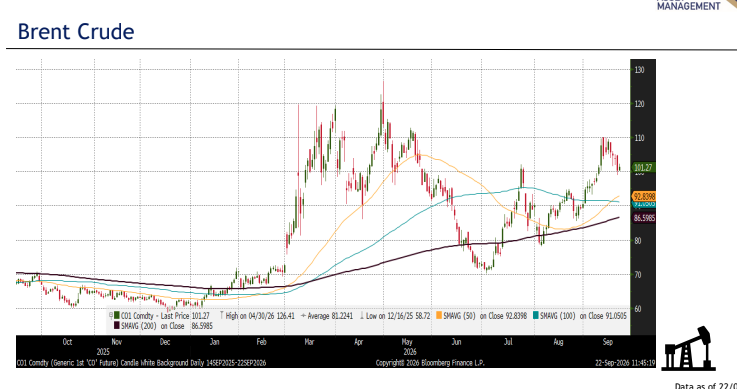Select the green CO1 Comdty legend swatch
This screenshot has height=389, width=737.
point(117,316)
